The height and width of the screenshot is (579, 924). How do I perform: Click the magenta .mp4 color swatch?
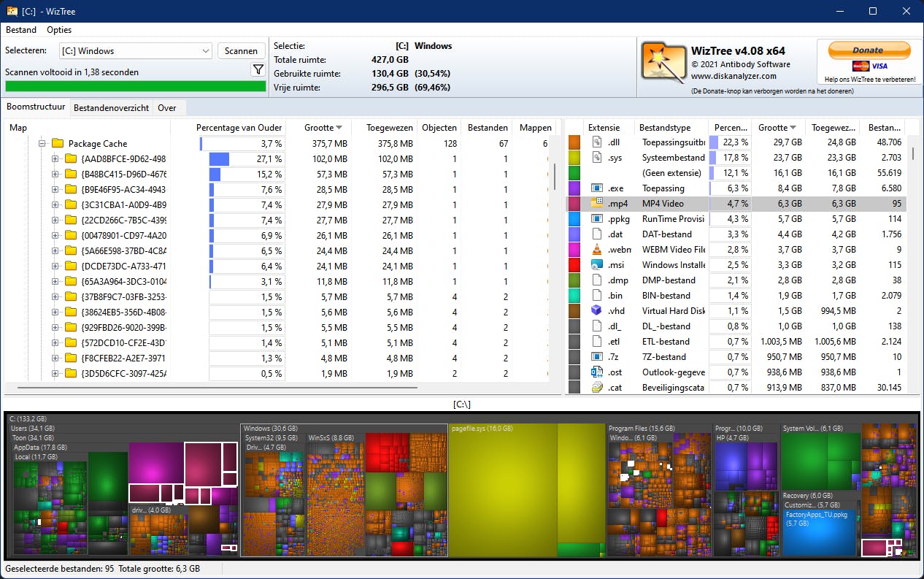pos(574,204)
